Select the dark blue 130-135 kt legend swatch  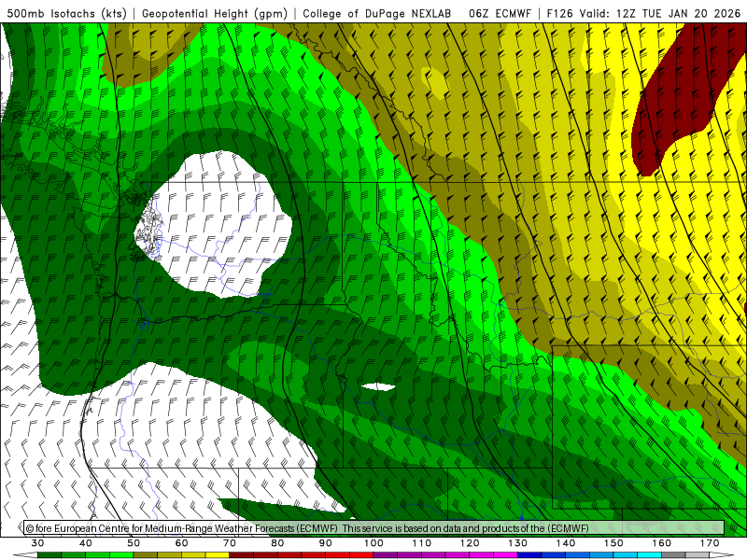pos(529,555)
